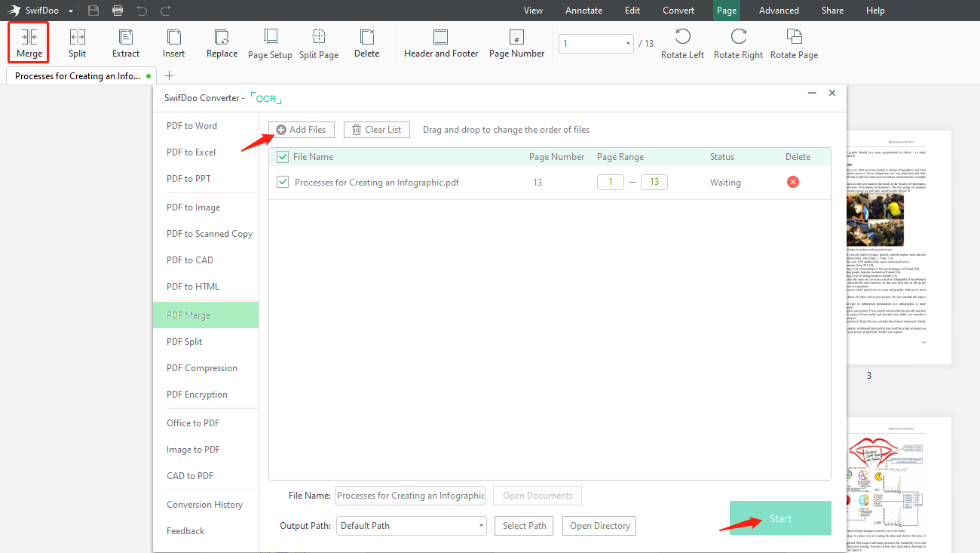Select the Split tool
The width and height of the screenshot is (980, 553).
coord(77,41)
